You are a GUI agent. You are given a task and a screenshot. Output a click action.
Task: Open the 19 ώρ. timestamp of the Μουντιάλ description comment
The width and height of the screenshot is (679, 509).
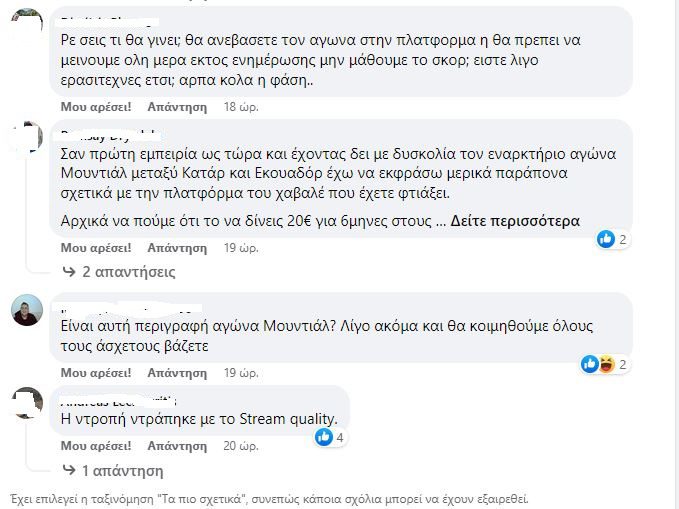coord(241,373)
